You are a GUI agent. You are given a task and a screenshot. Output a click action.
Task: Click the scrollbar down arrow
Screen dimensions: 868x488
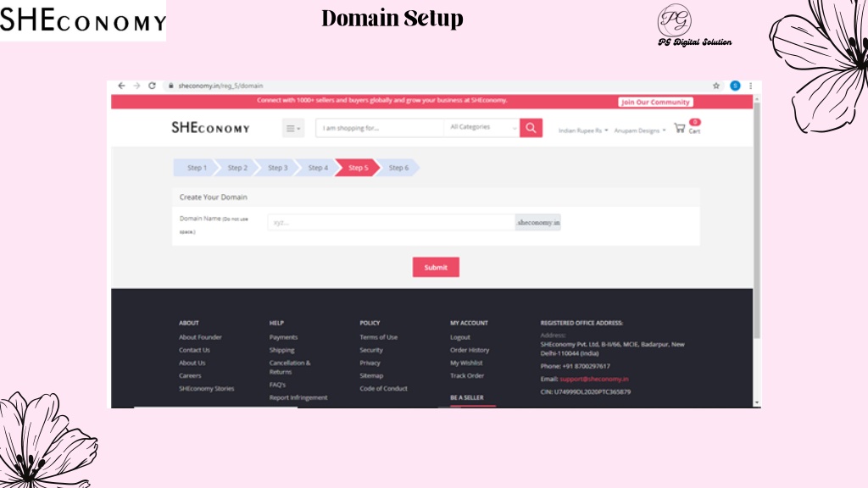(x=757, y=402)
